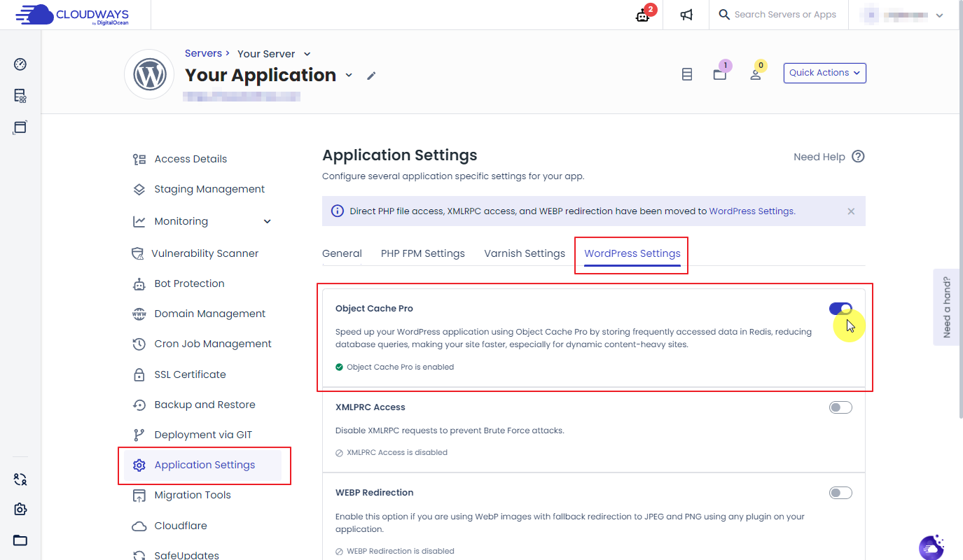Click the Monitoring sidebar label
This screenshot has width=963, height=560.
pyautogui.click(x=181, y=221)
